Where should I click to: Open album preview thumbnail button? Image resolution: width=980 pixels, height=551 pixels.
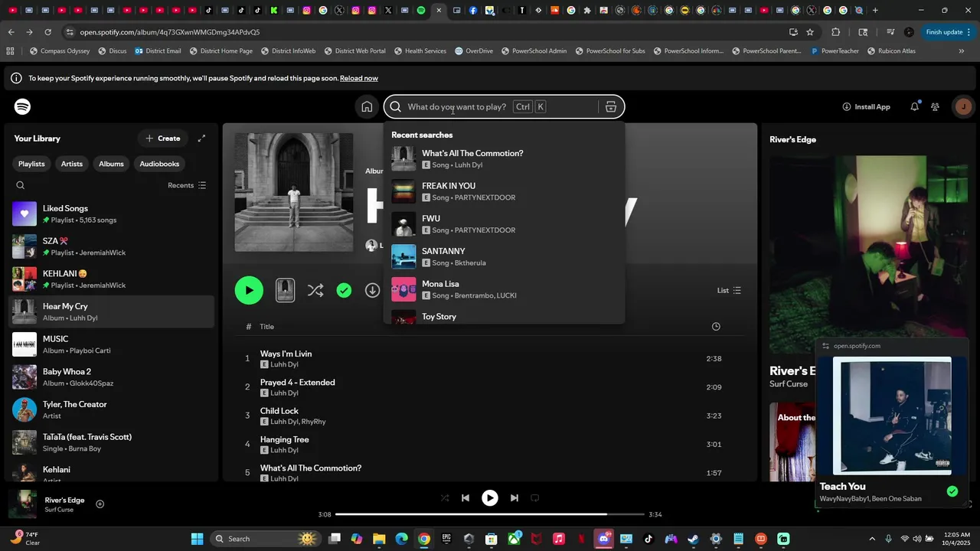[285, 290]
